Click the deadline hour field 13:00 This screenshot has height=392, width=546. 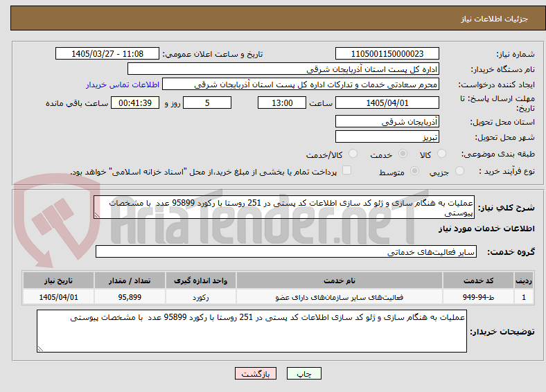click(x=282, y=103)
